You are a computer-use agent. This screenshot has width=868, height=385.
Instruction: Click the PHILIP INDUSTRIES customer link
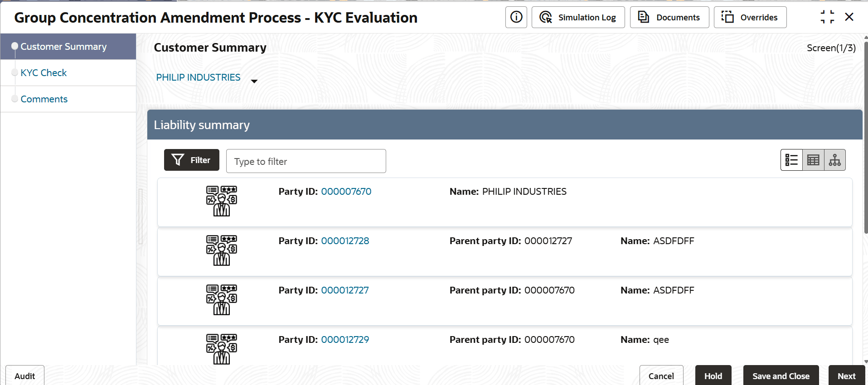(x=199, y=77)
